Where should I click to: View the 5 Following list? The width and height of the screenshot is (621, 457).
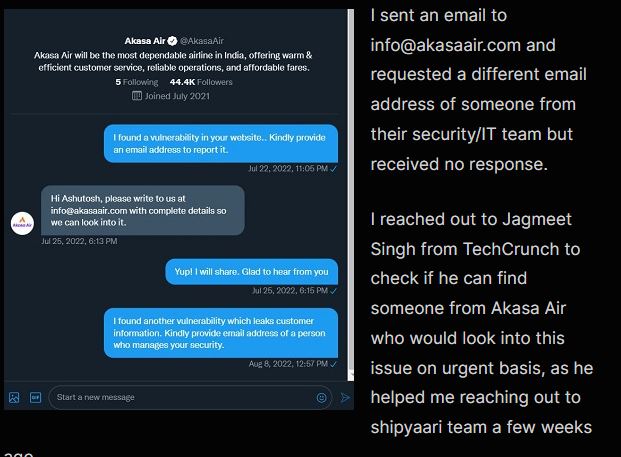tap(138, 82)
